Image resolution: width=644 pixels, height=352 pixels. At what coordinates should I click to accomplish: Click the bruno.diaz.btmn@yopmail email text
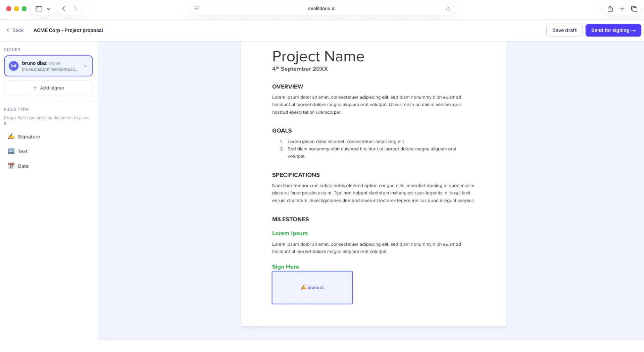(50, 69)
